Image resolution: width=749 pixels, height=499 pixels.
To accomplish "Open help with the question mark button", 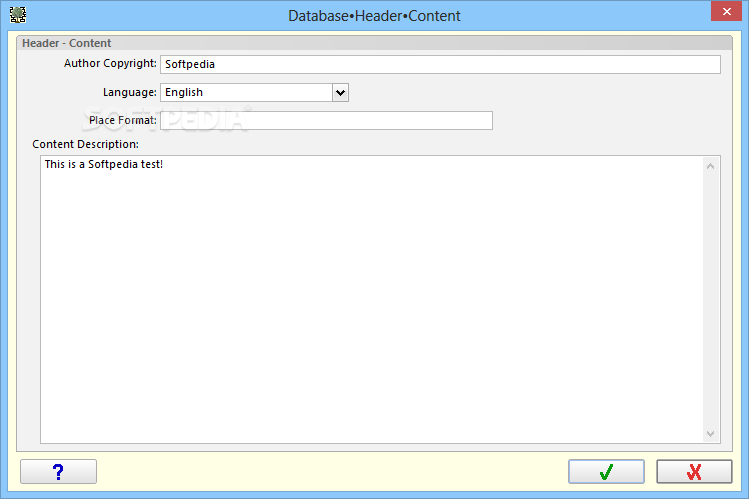I will pos(58,472).
